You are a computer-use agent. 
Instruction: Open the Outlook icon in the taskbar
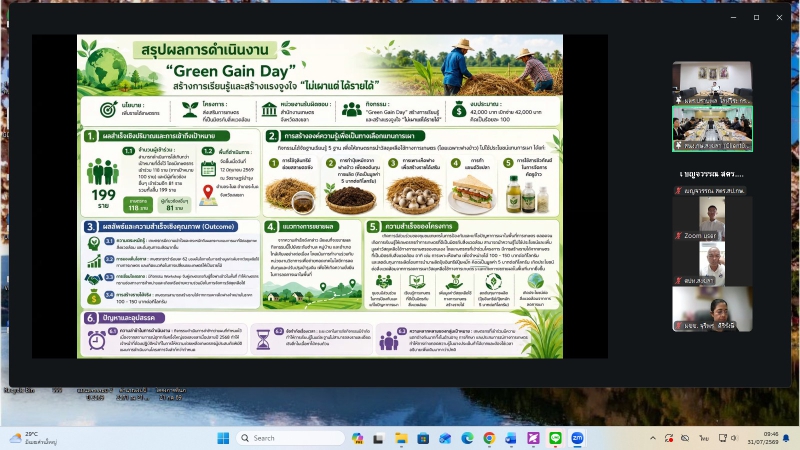[511, 438]
